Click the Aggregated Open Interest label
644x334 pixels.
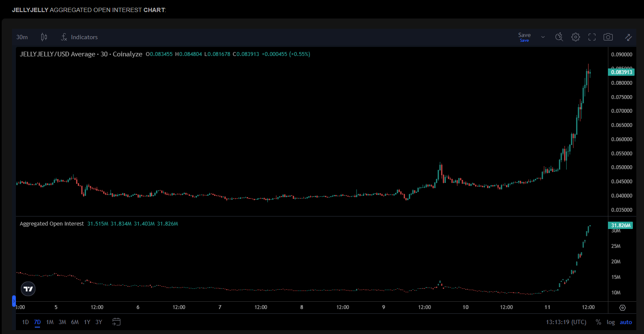point(52,223)
